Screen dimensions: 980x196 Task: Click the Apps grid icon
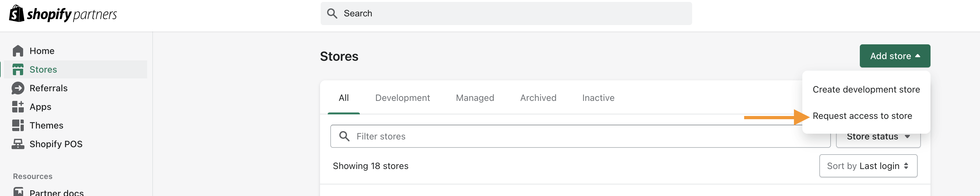[18, 107]
